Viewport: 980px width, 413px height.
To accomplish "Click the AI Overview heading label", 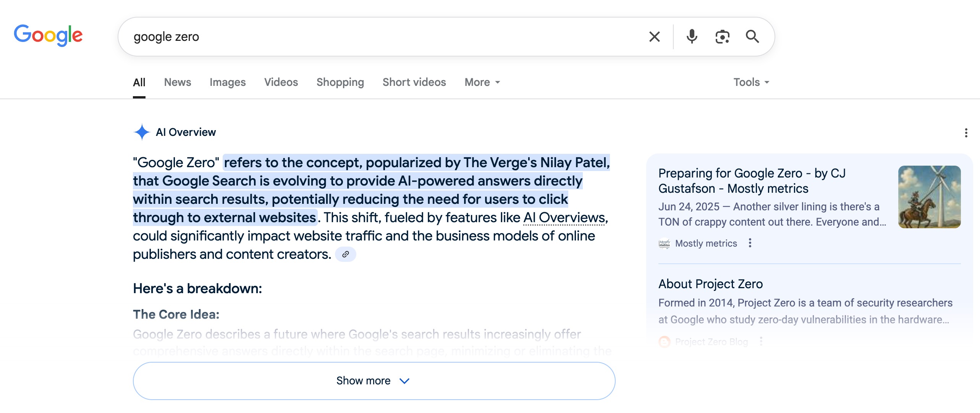I will (186, 132).
